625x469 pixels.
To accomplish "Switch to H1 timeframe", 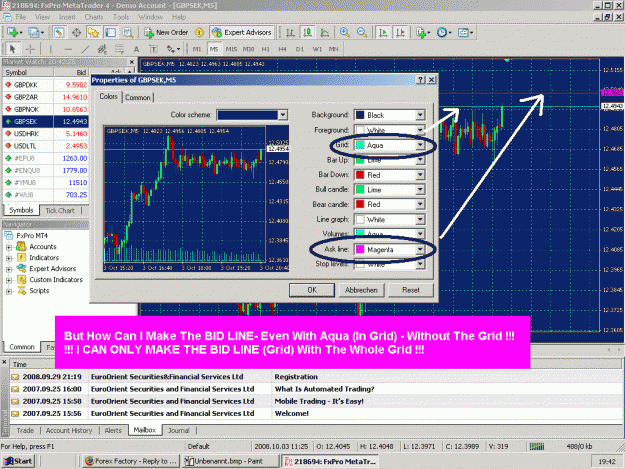I will click(x=265, y=49).
